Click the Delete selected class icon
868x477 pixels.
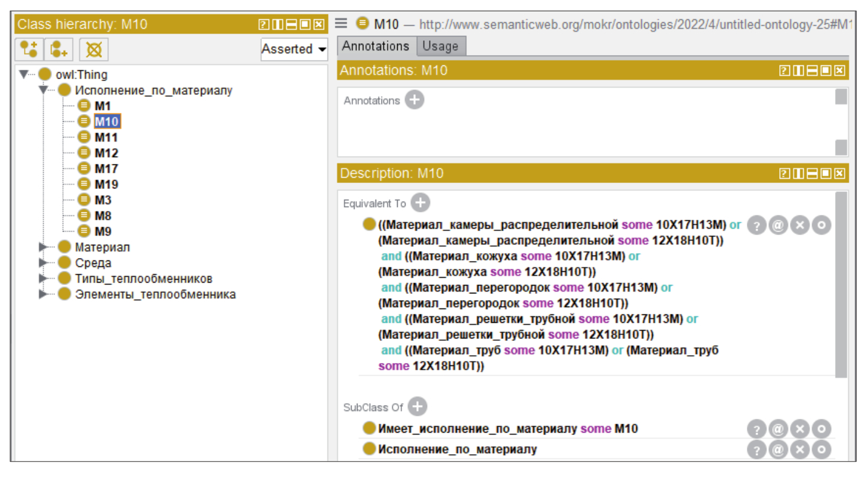pyautogui.click(x=93, y=49)
